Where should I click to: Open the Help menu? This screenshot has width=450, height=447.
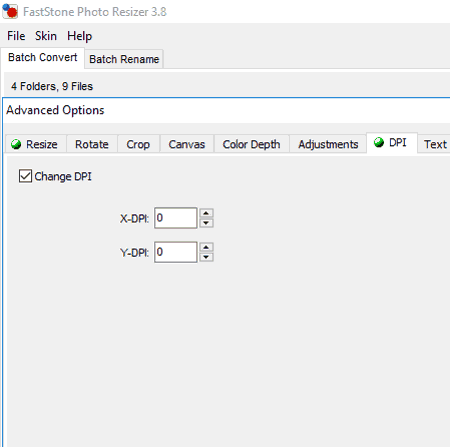pos(79,36)
